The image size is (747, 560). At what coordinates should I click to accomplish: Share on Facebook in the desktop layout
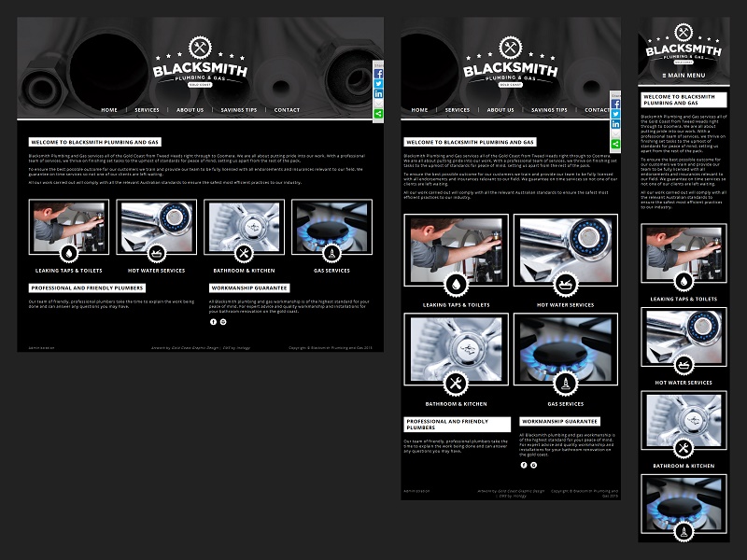pyautogui.click(x=378, y=73)
